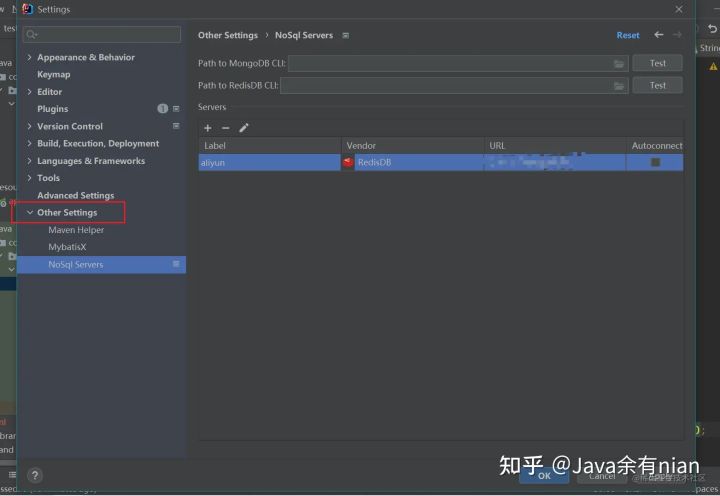This screenshot has width=720, height=496.
Task: Click the Vendor column header
Action: point(413,146)
